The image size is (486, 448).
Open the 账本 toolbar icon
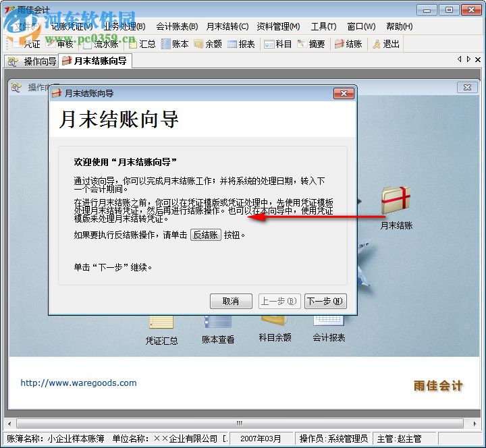[175, 44]
